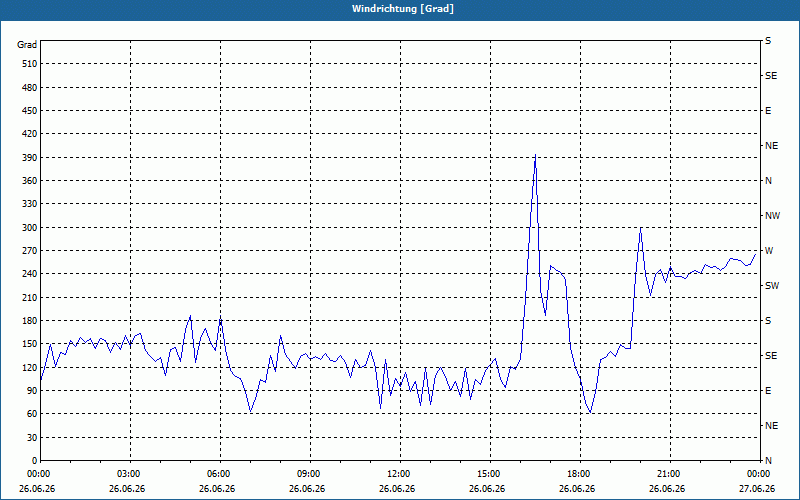The image size is (800, 500).
Task: Click the 26.06.26 date under 12:00
Action: point(397,489)
